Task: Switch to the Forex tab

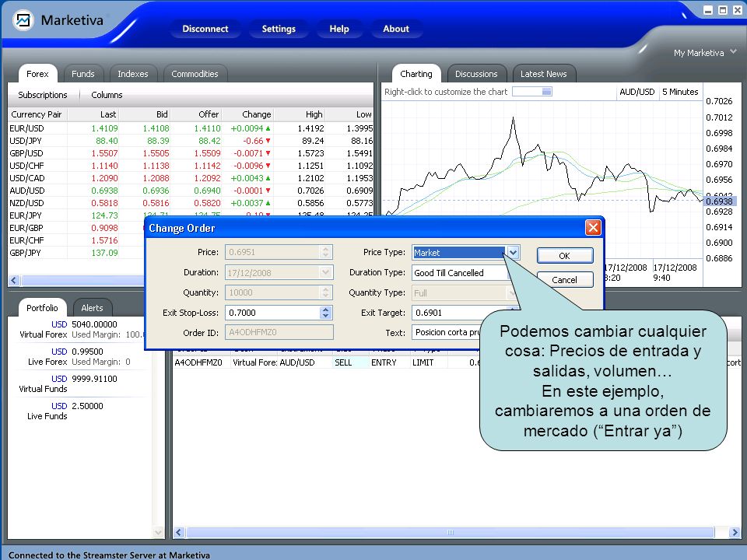Action: point(37,74)
